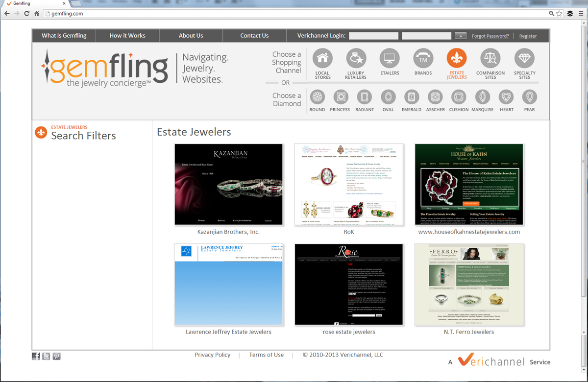Open the About Us menu item
This screenshot has height=382, width=588.
191,35
